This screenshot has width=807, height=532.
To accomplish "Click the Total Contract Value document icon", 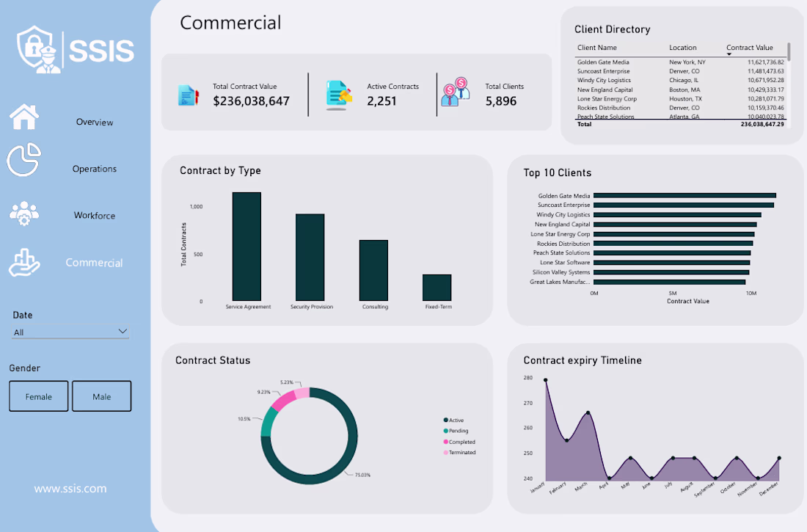I will (189, 95).
